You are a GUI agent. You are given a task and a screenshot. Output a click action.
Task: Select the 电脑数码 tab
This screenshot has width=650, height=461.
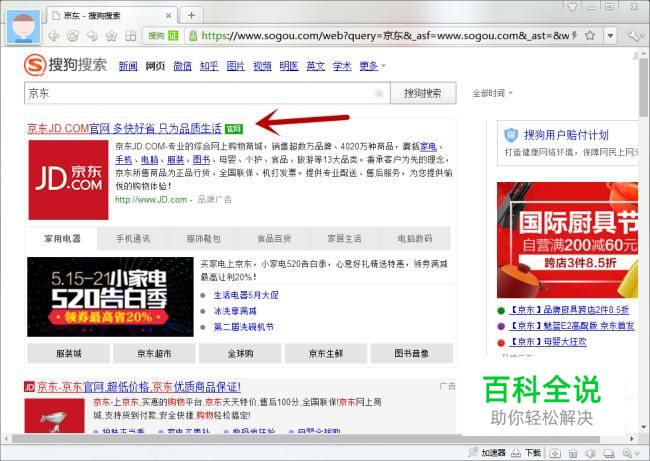click(x=415, y=238)
